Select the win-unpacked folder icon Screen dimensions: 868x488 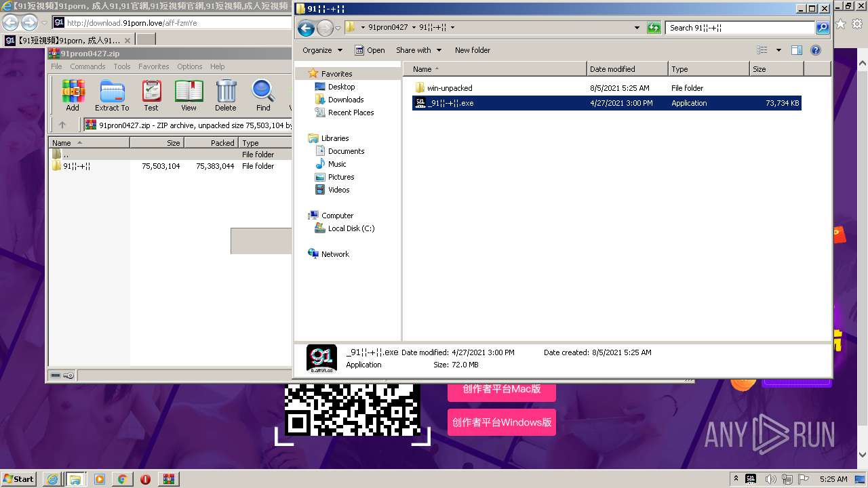pyautogui.click(x=420, y=88)
